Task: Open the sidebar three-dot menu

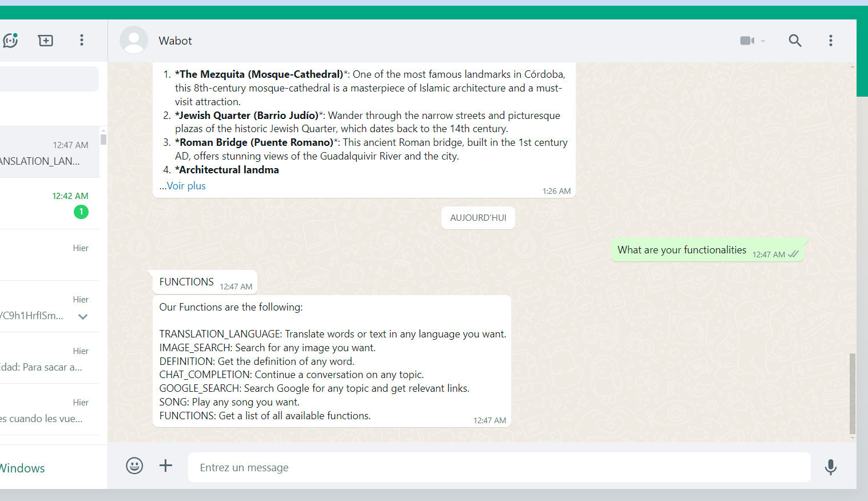Action: click(x=82, y=40)
